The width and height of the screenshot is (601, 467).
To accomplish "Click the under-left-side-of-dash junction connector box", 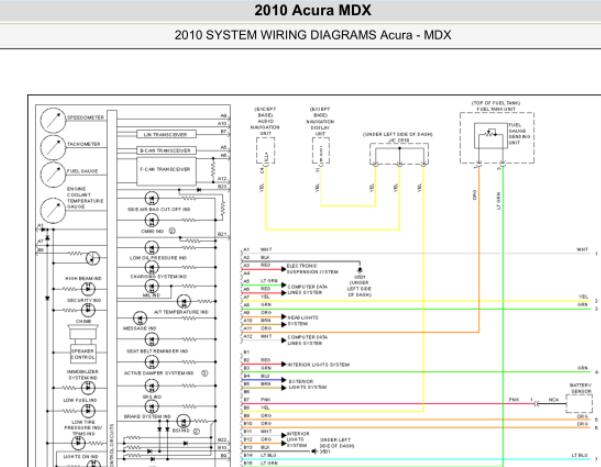I will click(399, 154).
